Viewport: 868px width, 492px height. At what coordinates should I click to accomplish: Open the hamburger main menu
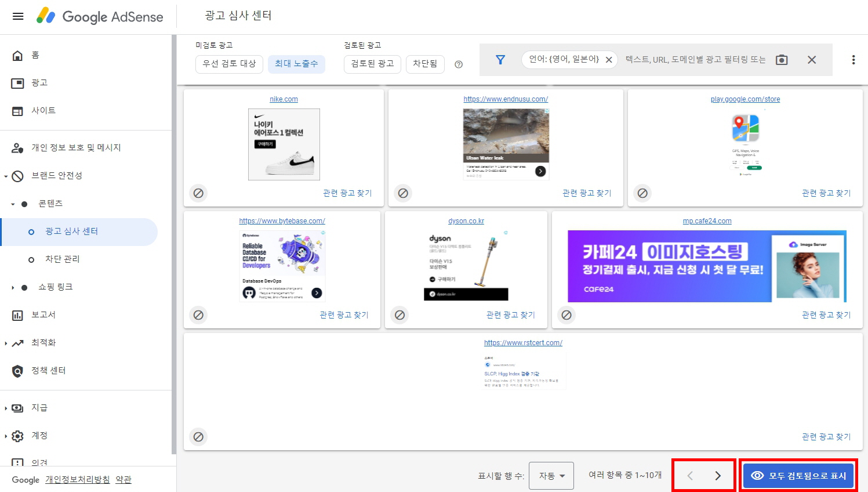click(x=18, y=16)
